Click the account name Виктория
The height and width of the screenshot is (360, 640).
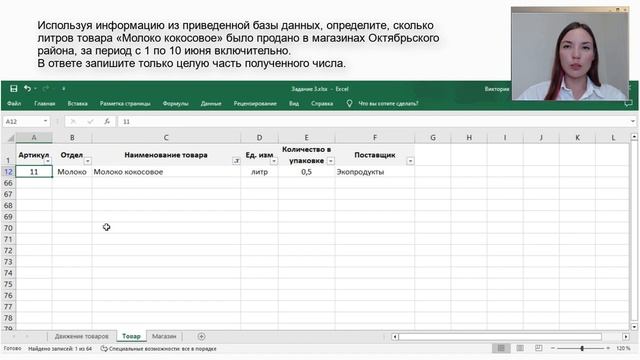click(497, 89)
